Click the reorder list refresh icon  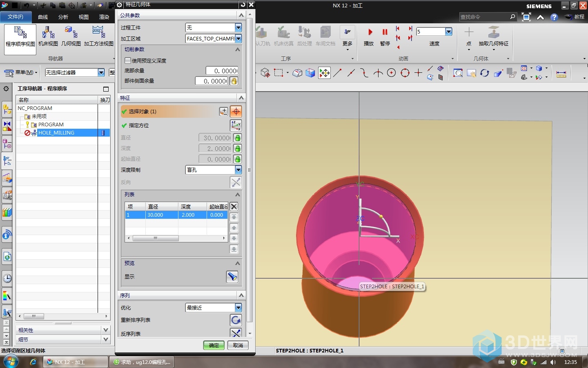pyautogui.click(x=236, y=320)
